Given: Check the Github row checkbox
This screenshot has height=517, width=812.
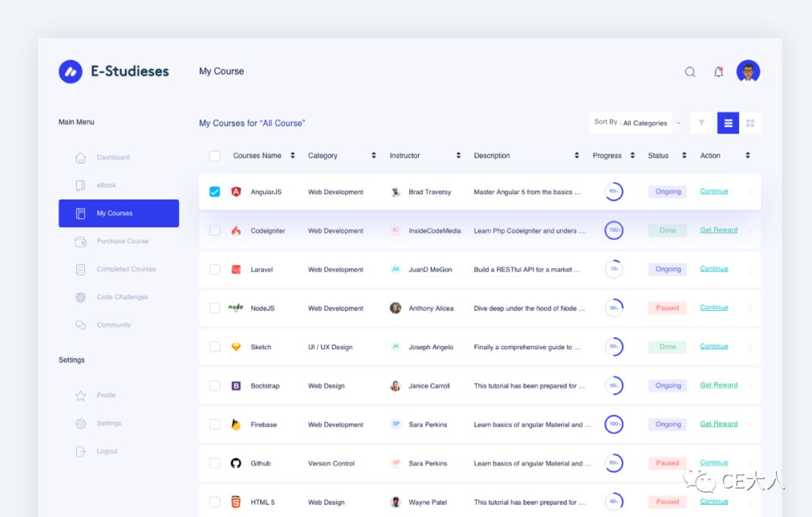Looking at the screenshot, I should tap(215, 463).
